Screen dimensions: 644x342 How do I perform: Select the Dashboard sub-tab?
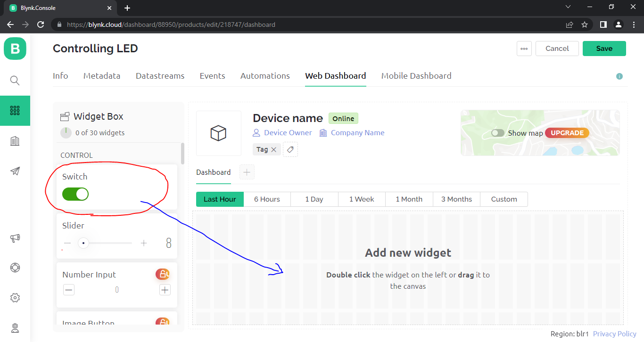click(214, 172)
